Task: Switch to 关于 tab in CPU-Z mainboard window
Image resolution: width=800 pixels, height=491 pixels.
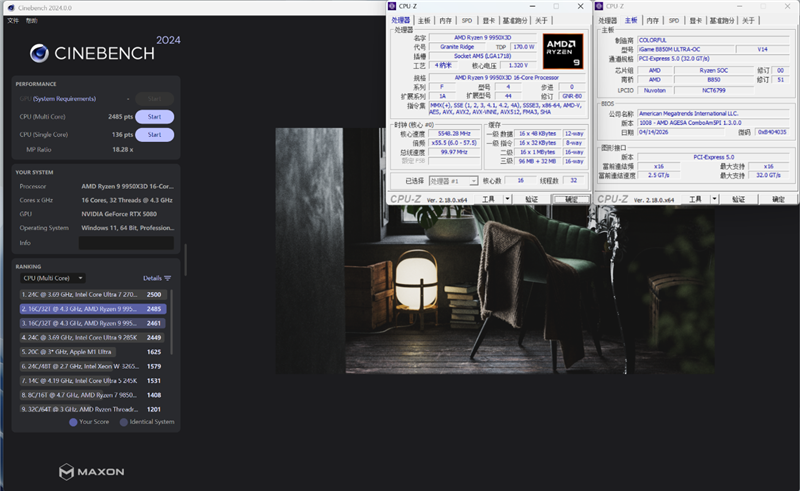Action: (748, 20)
